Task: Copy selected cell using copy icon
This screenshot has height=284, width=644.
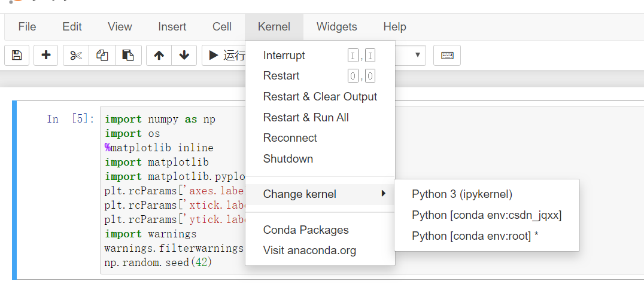Action: coord(102,56)
